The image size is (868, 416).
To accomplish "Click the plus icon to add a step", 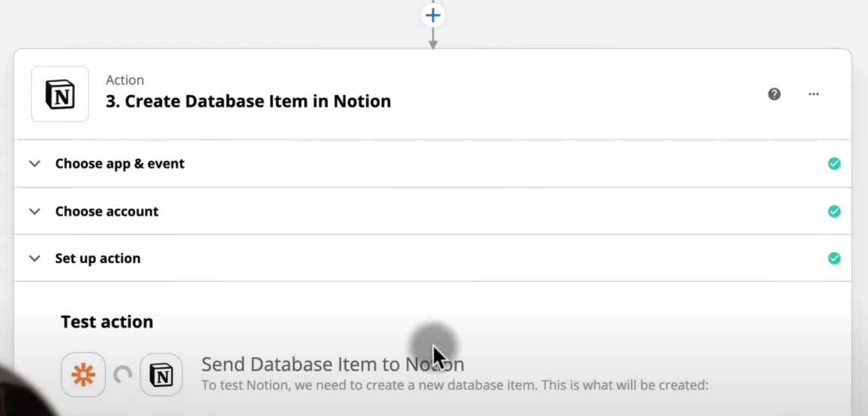I will click(x=433, y=16).
